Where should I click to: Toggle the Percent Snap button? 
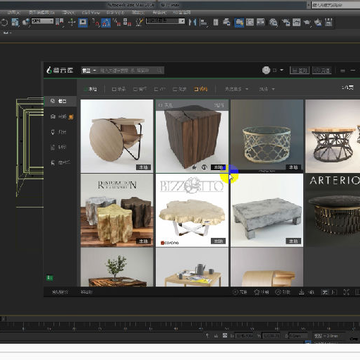(x=117, y=22)
